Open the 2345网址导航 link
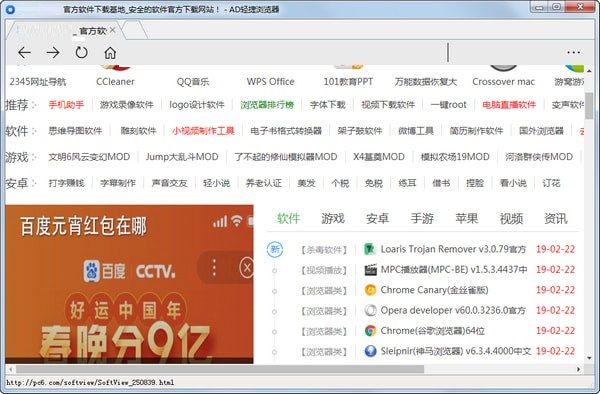 (38, 81)
